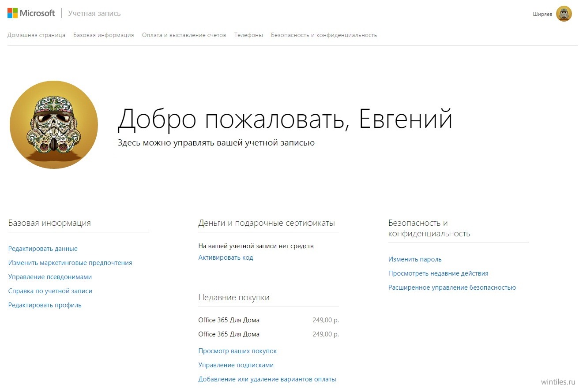Click Активировать код link

226,258
